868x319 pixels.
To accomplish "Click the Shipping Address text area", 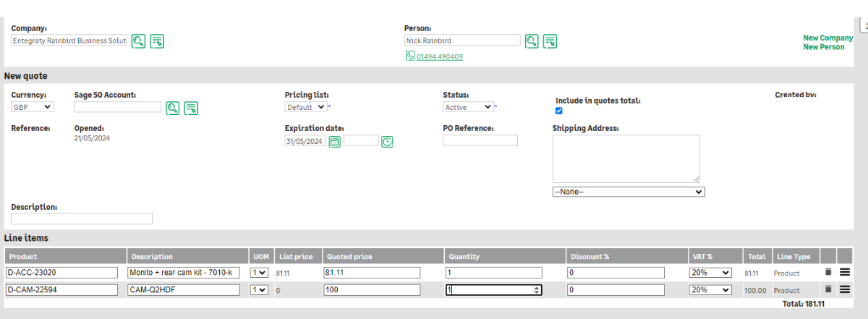I will click(x=626, y=158).
